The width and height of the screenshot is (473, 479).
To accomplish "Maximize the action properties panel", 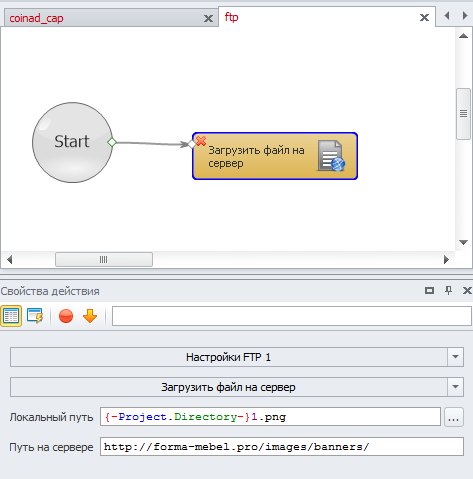I will (430, 291).
